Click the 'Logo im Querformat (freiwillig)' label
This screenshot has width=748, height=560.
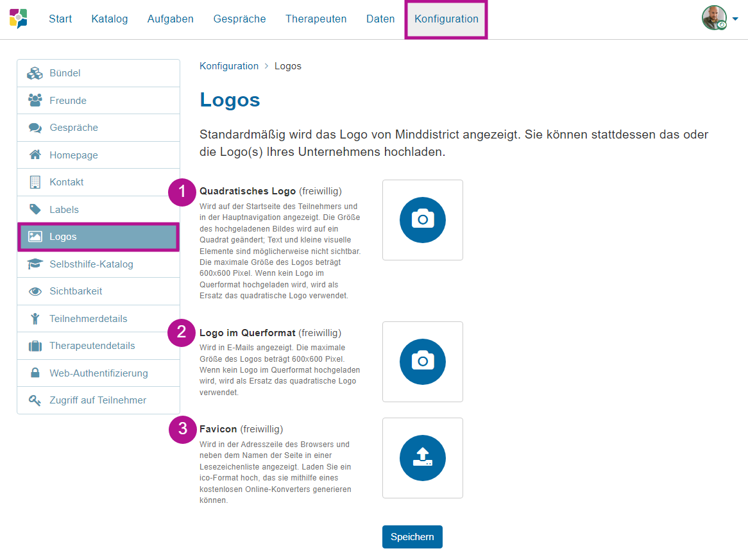point(271,333)
